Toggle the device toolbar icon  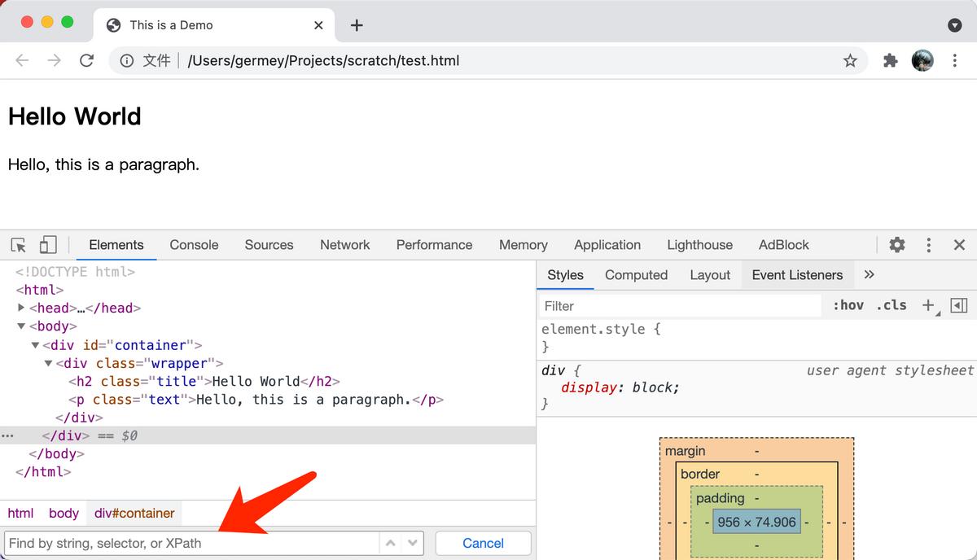tap(48, 245)
